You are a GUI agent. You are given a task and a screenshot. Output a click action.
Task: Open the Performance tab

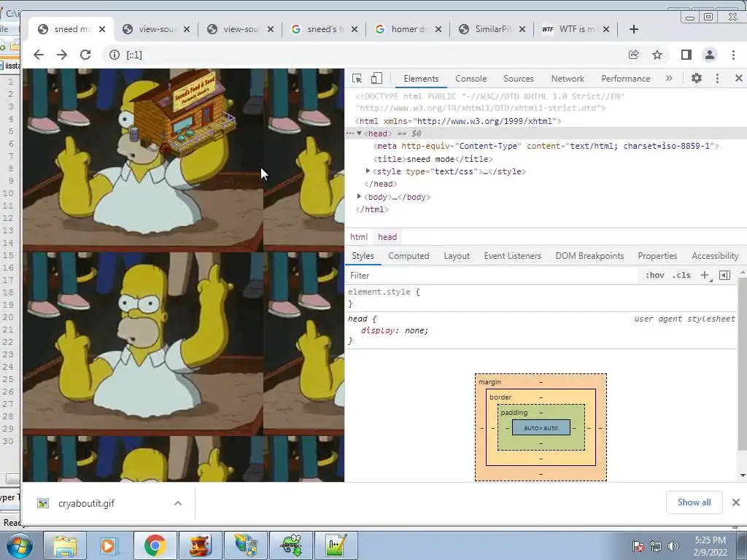[x=625, y=79]
